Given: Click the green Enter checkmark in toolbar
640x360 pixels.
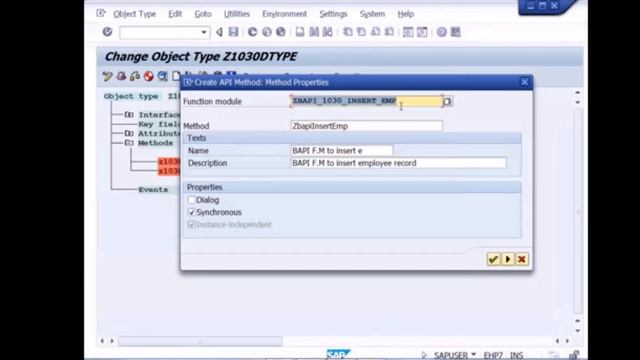Looking at the screenshot, I should [x=107, y=32].
